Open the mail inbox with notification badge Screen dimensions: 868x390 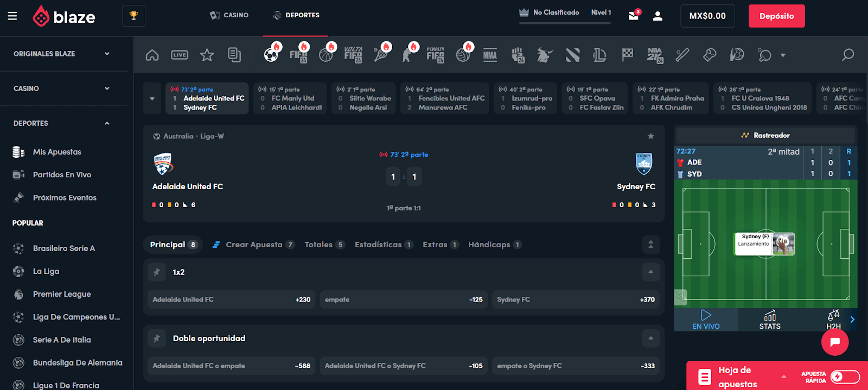click(634, 16)
